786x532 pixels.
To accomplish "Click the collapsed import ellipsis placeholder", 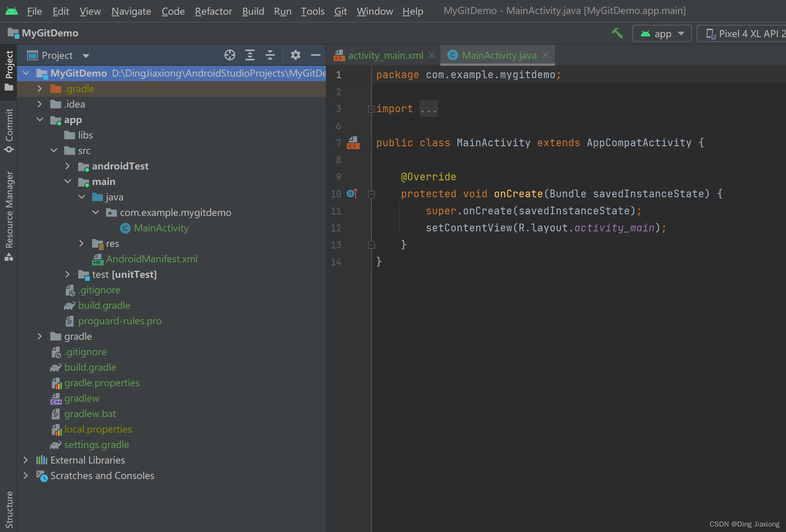I will click(429, 109).
